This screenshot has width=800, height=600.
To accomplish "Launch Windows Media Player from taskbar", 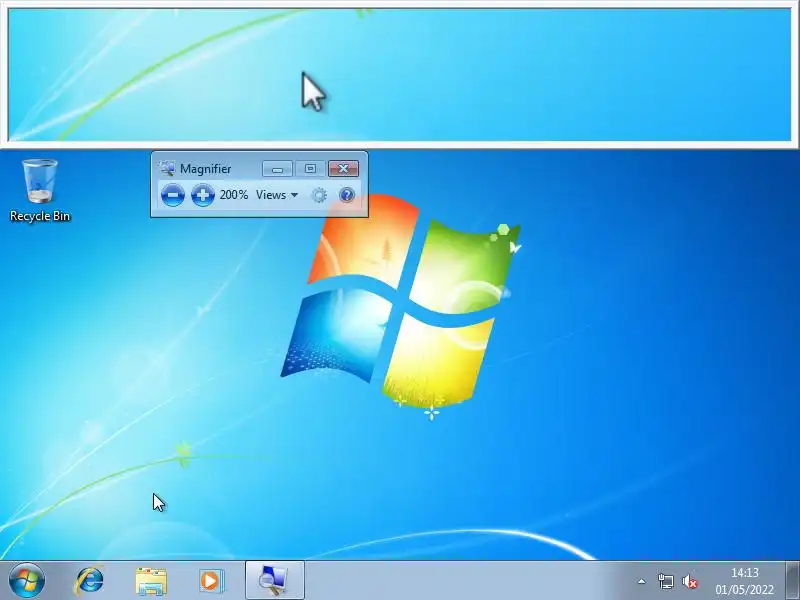I will [211, 581].
